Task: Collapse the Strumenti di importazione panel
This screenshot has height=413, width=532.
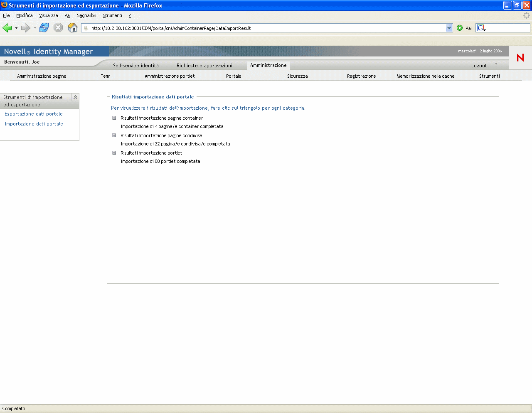Action: point(75,97)
